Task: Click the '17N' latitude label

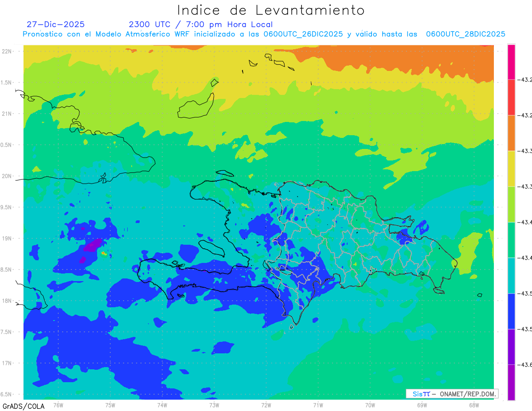Action: (8, 364)
